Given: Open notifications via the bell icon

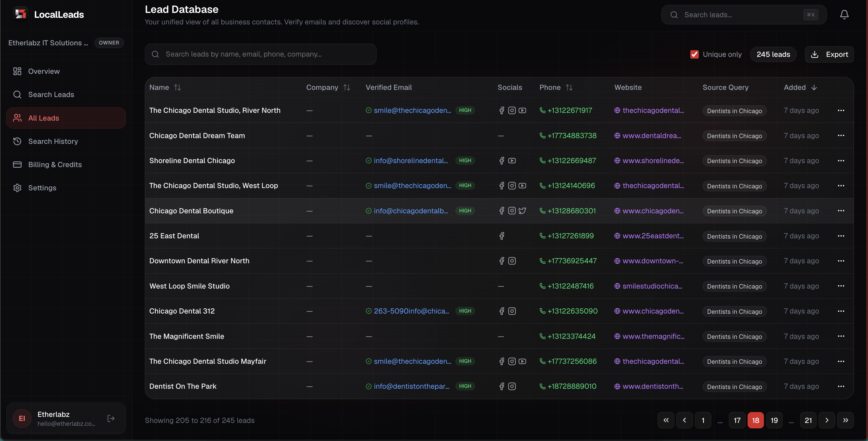Looking at the screenshot, I should (844, 14).
